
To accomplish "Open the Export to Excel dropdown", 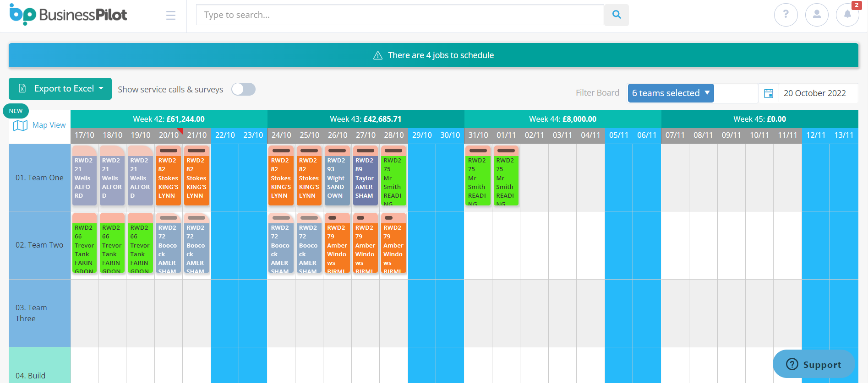I will pos(60,89).
